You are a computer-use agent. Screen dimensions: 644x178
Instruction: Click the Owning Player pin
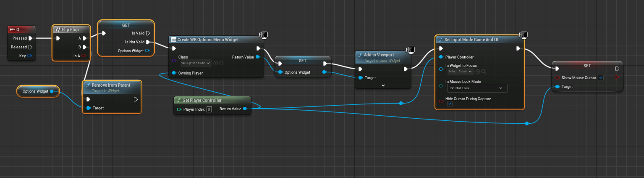(174, 73)
